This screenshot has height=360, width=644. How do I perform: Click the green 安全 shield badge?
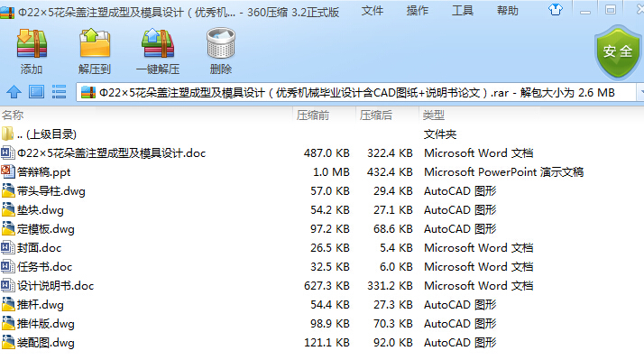(618, 51)
